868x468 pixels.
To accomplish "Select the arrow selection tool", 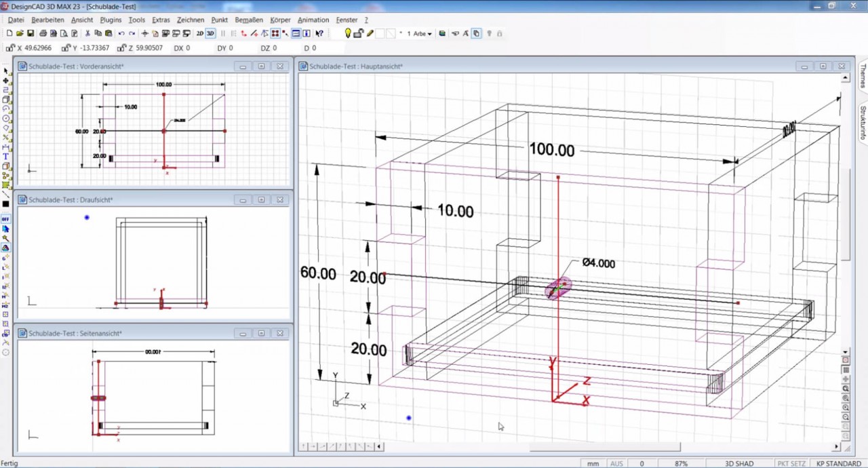I will tap(4, 70).
